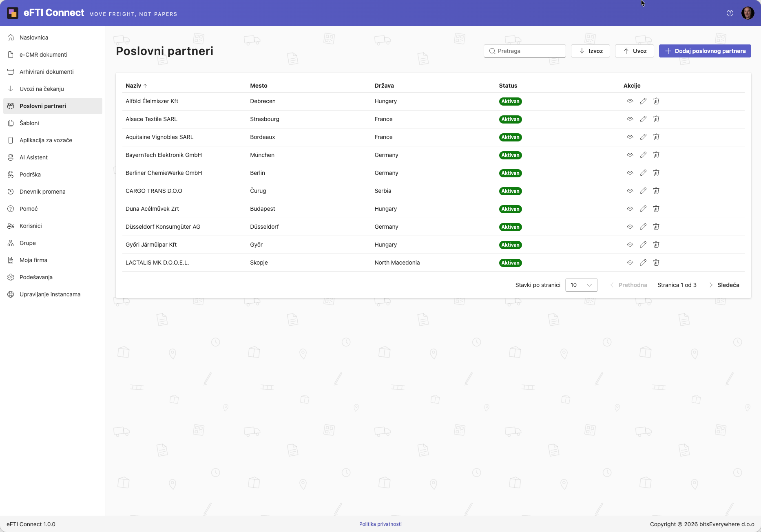The height and width of the screenshot is (532, 761).
Task: Open Arhivirani dokumenti in sidebar
Action: (x=53, y=72)
